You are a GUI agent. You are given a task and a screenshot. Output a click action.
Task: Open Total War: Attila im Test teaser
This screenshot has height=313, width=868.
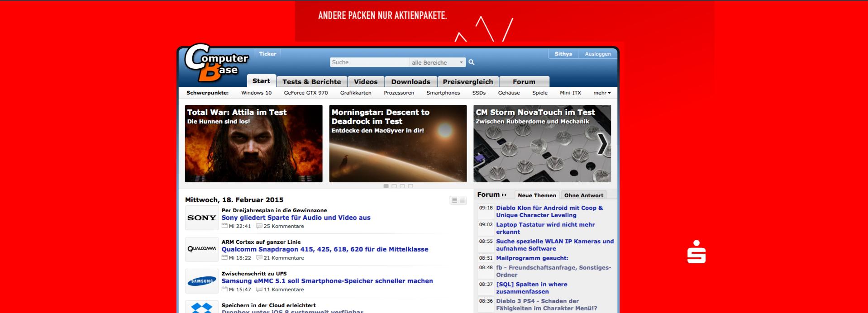click(x=253, y=143)
